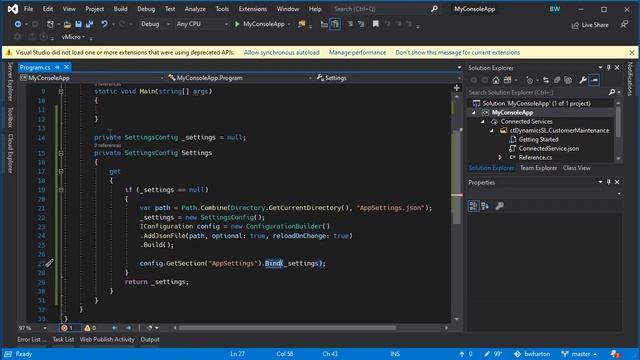This screenshot has height=360, width=640.
Task: Collapse the if block outlining toggle at line 19
Action: click(x=61, y=190)
